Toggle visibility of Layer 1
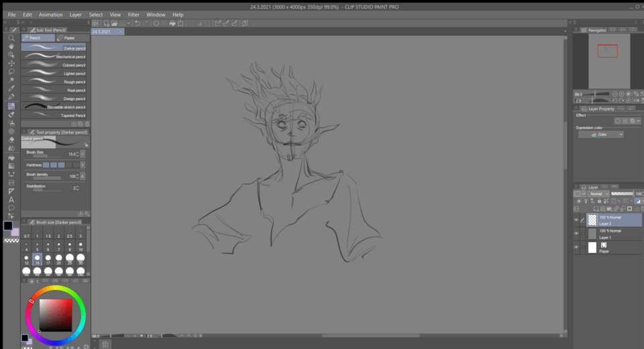 576,234
